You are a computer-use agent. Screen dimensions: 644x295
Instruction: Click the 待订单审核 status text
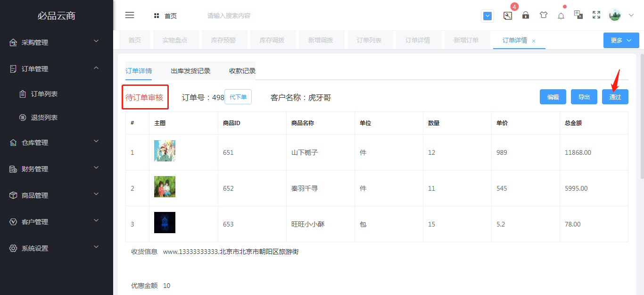click(x=144, y=97)
